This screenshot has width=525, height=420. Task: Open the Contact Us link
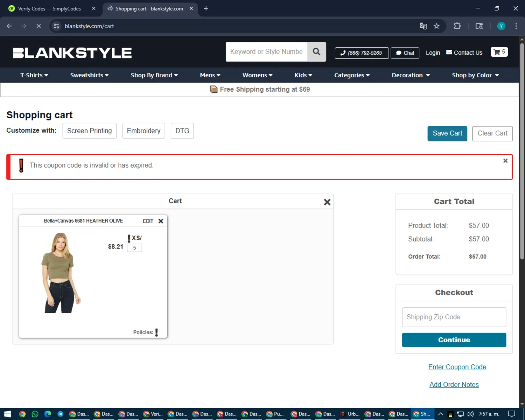click(464, 53)
